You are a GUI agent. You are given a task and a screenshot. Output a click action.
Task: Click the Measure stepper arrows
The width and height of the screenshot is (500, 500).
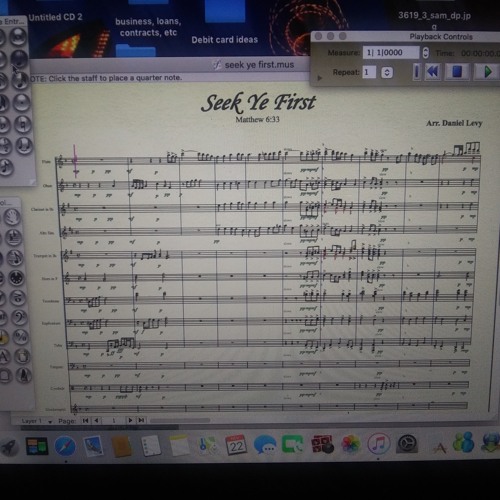coord(425,53)
